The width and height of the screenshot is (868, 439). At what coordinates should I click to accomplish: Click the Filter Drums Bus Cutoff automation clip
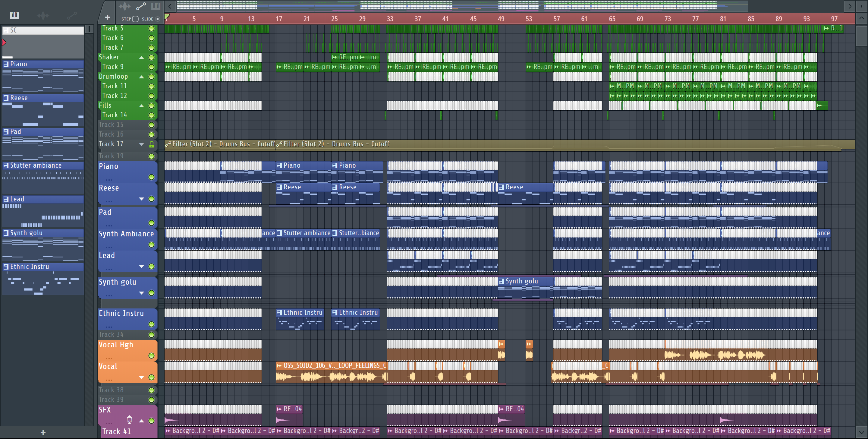click(x=220, y=144)
